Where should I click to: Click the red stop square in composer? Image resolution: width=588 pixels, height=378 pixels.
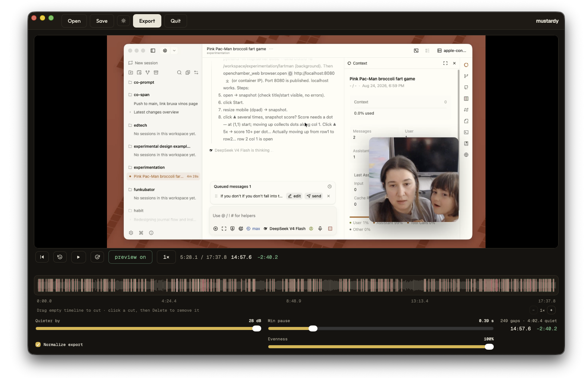330,229
